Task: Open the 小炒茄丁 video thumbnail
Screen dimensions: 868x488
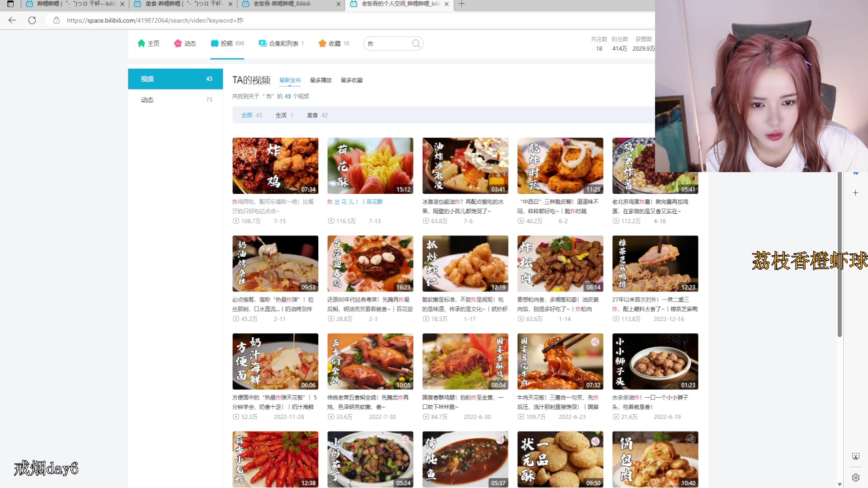Action: pyautogui.click(x=370, y=459)
